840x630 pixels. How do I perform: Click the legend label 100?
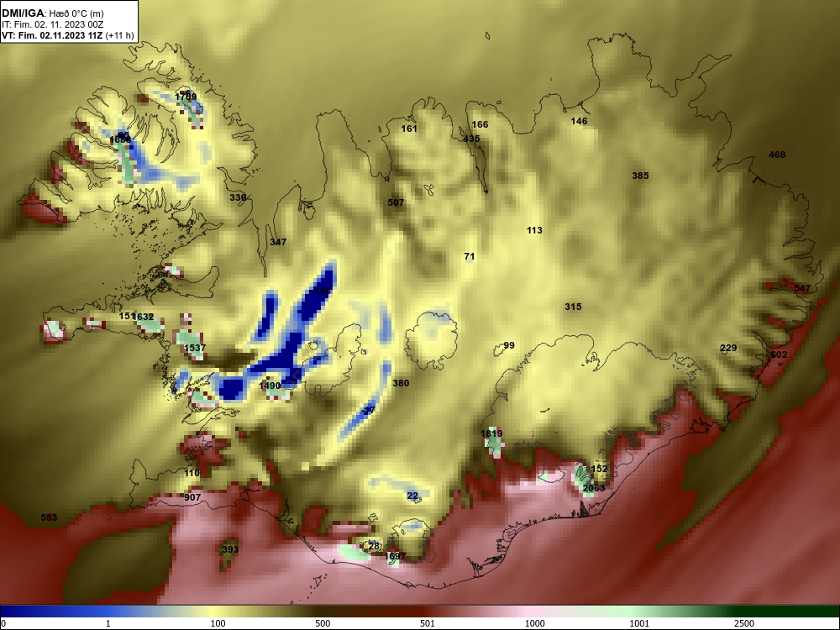[218, 623]
